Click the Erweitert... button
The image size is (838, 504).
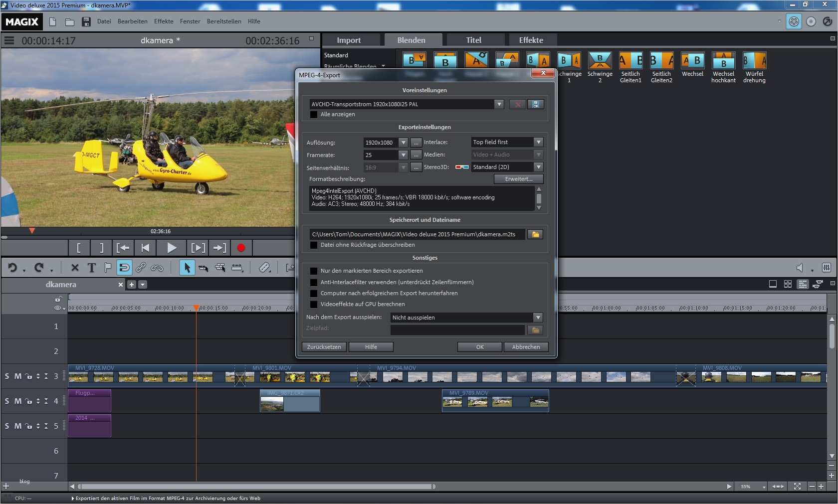point(518,179)
